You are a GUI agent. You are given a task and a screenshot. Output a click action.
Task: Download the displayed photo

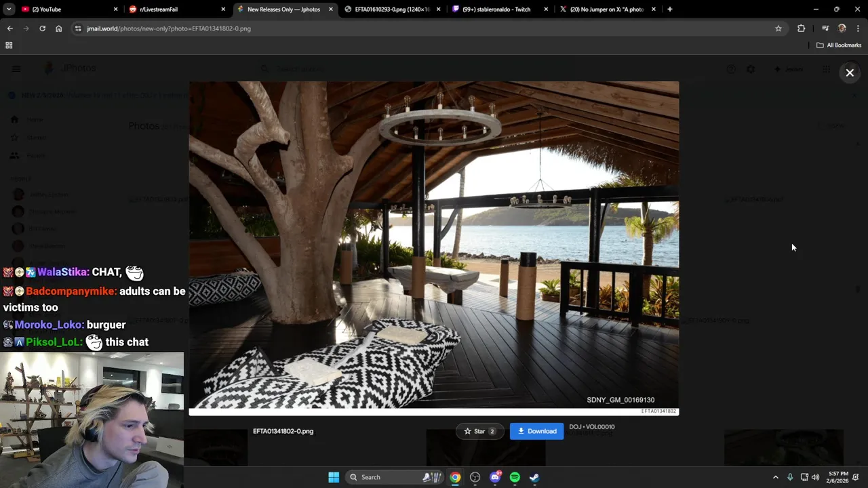pos(536,431)
